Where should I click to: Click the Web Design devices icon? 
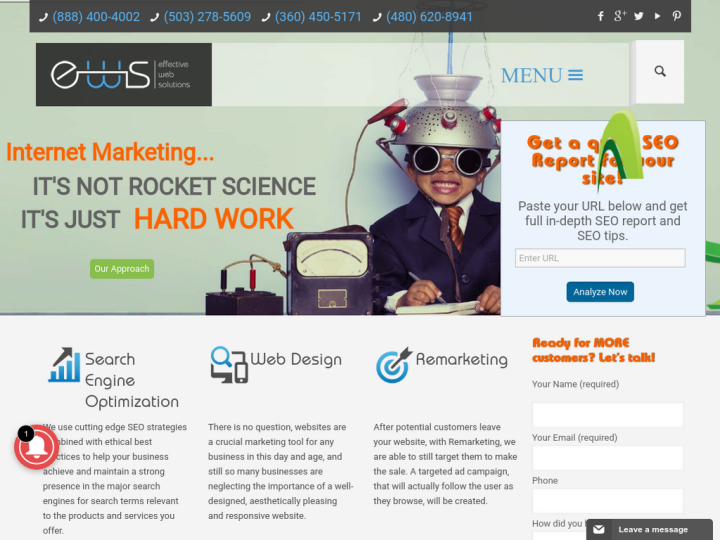click(x=228, y=365)
